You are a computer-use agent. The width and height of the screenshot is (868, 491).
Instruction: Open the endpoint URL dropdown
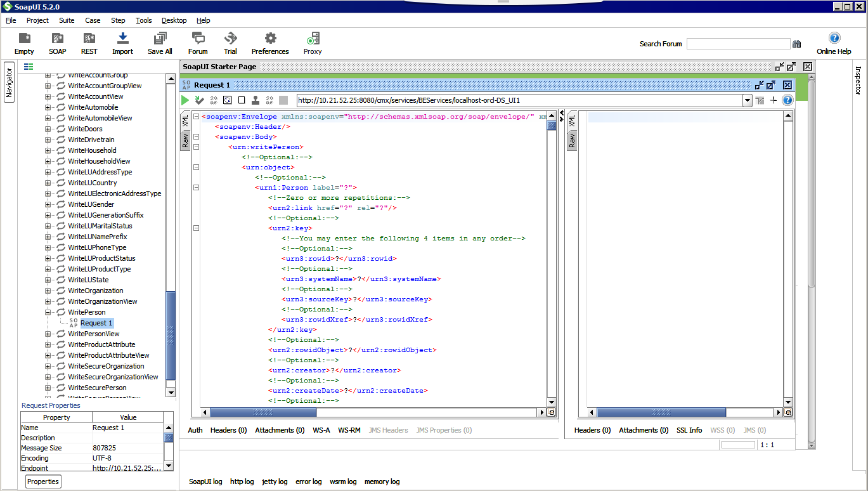747,100
